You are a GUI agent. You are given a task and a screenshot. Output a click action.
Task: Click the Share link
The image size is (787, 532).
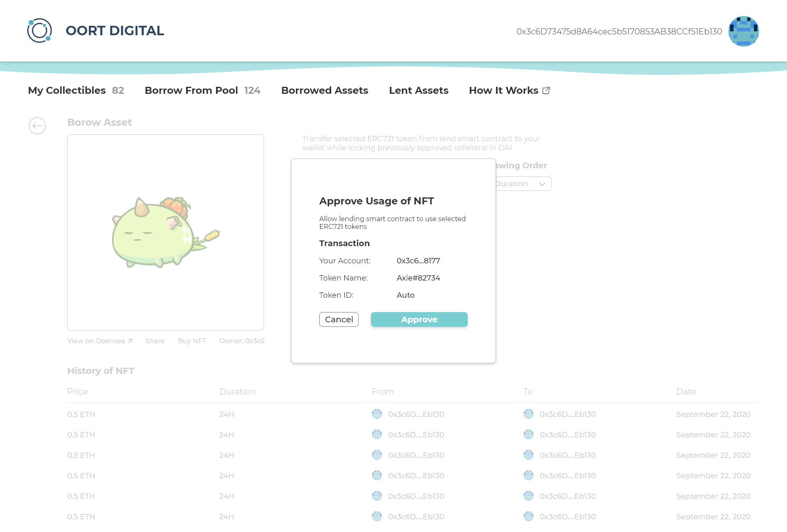click(155, 341)
